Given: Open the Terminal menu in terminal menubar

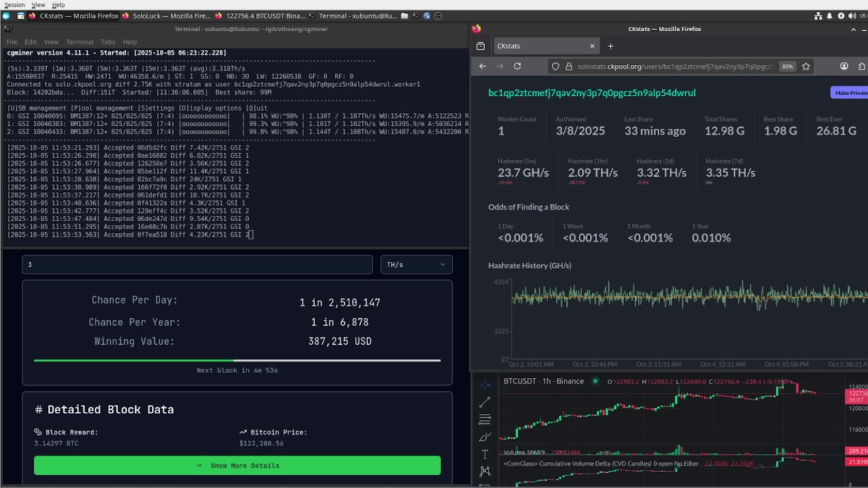Looking at the screenshot, I should click(79, 42).
